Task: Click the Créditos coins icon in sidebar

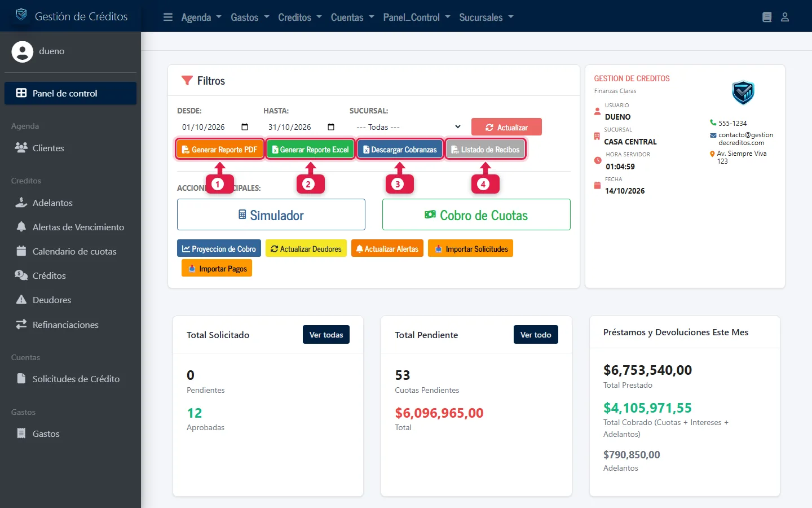Action: [21, 275]
